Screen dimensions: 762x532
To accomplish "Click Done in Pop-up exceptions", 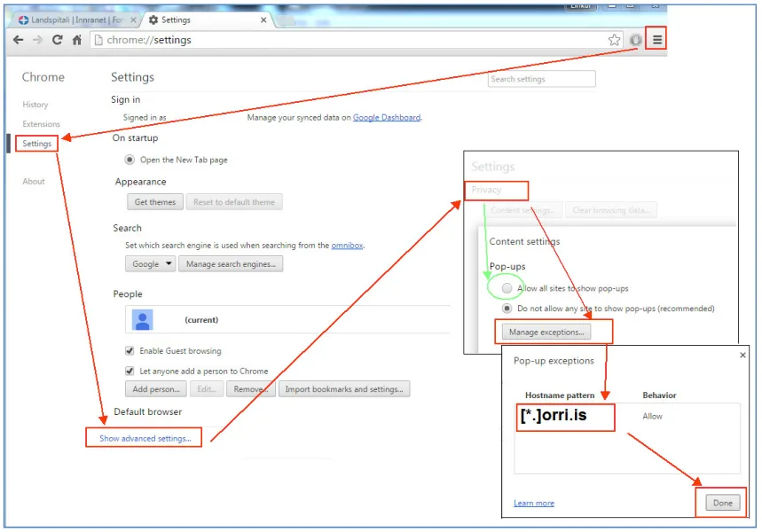I will (723, 503).
